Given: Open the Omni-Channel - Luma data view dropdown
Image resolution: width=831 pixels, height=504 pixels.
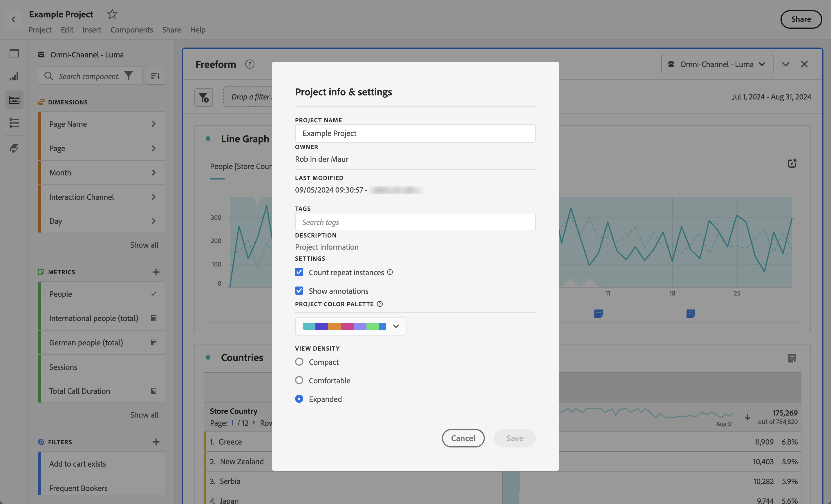Looking at the screenshot, I should pyautogui.click(x=717, y=64).
